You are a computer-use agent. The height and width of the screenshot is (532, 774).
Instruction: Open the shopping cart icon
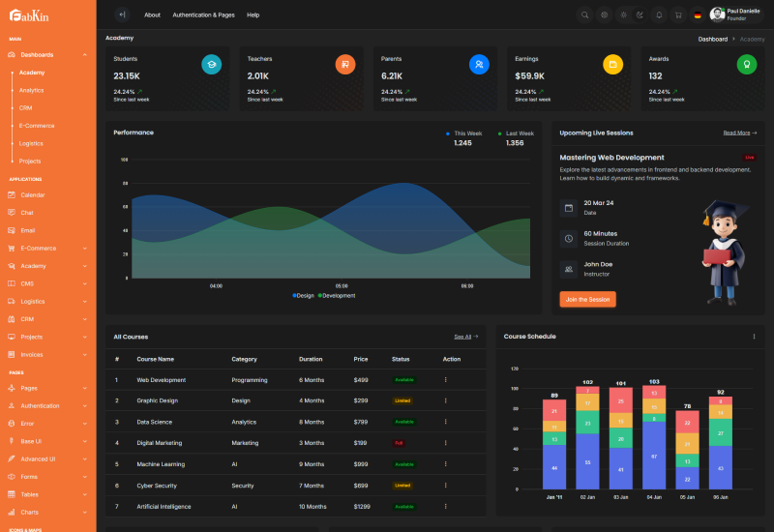(677, 15)
